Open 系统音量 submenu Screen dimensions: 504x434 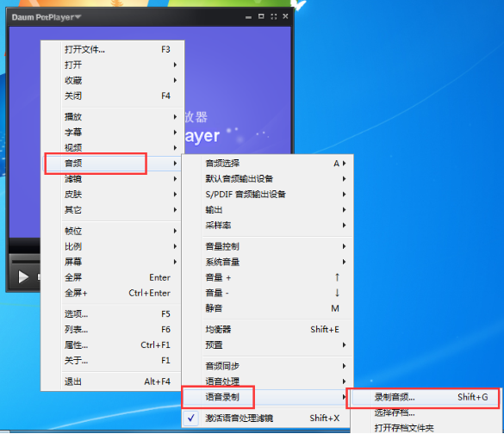tap(268, 262)
